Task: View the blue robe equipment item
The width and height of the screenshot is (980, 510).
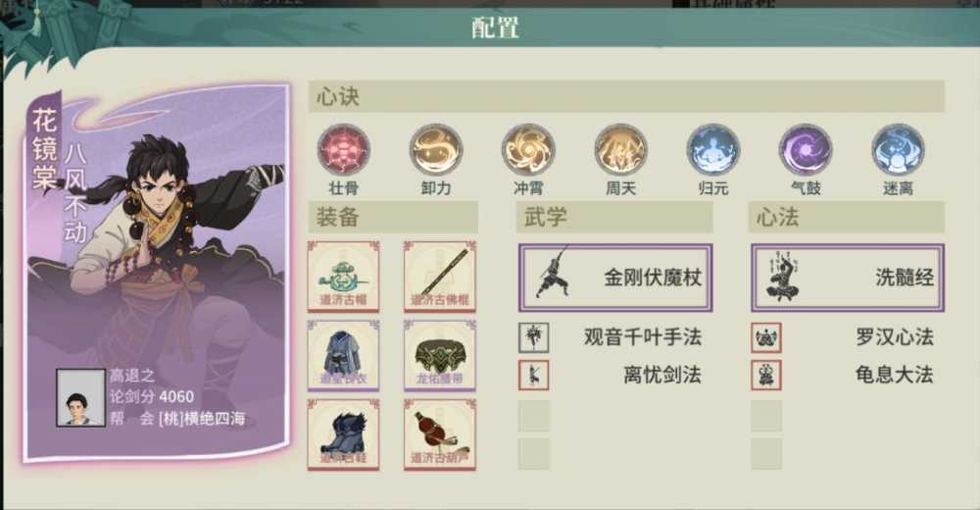Action: tap(343, 355)
